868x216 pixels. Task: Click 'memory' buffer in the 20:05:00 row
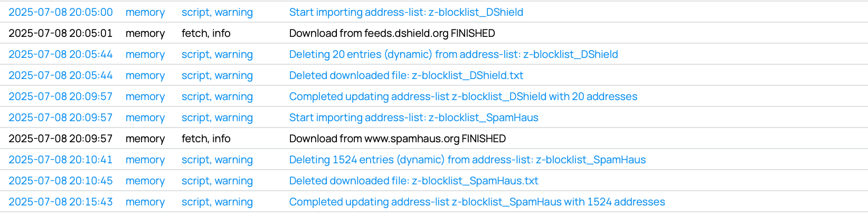(x=145, y=12)
